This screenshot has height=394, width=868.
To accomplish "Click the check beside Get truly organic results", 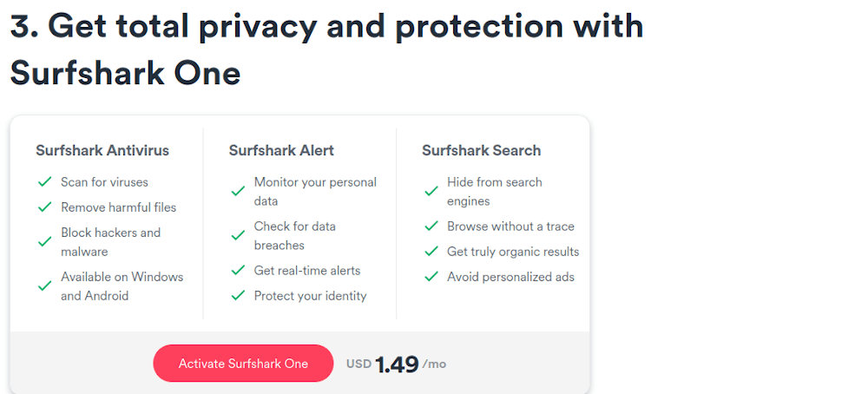I will pos(431,252).
